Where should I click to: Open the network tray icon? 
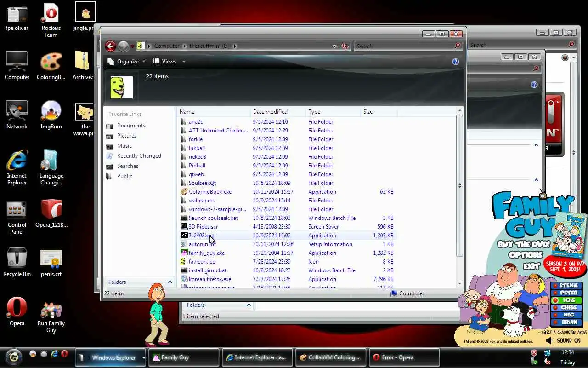pyautogui.click(x=547, y=353)
